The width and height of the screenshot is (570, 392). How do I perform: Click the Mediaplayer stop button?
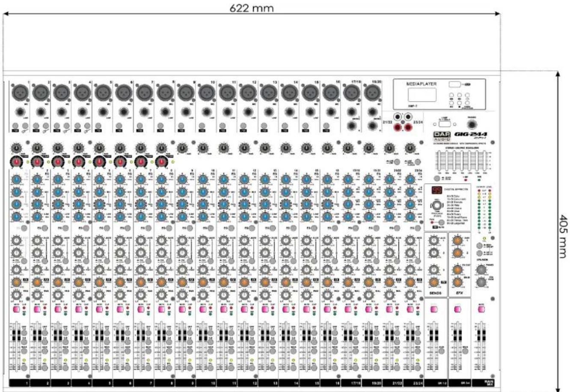pyautogui.click(x=459, y=104)
